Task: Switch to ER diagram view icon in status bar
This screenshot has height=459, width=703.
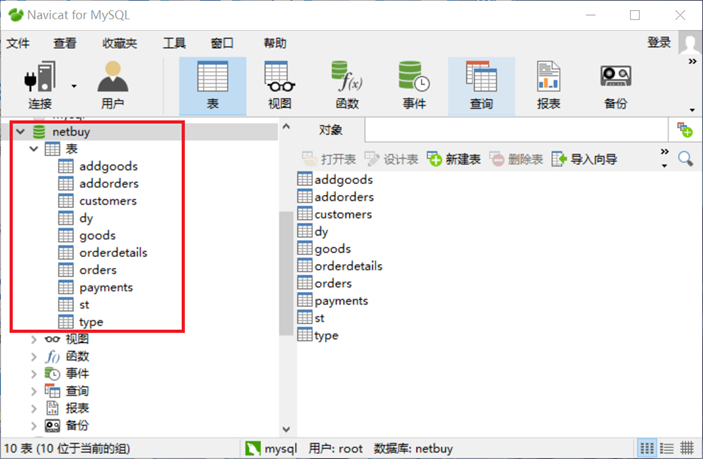Action: (687, 448)
